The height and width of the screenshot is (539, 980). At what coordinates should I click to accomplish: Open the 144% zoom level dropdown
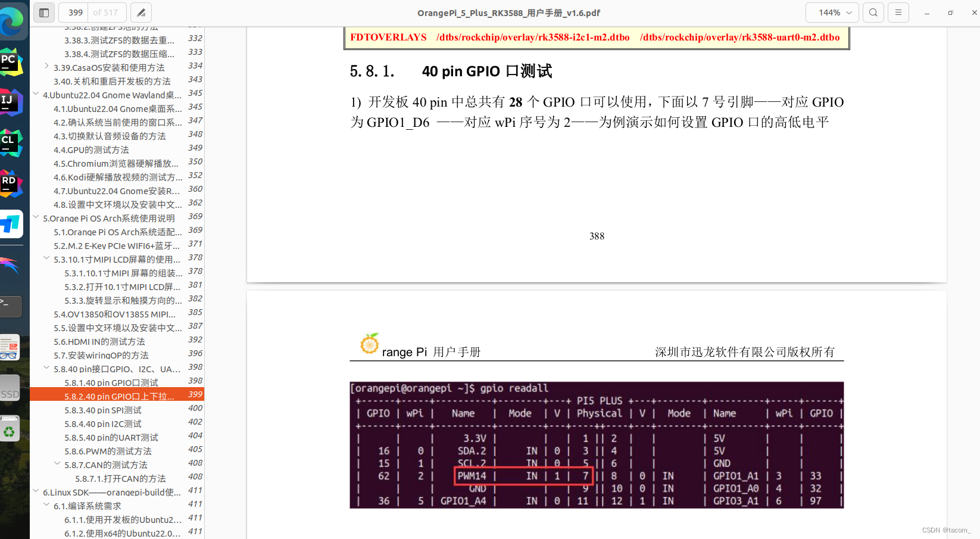point(832,13)
